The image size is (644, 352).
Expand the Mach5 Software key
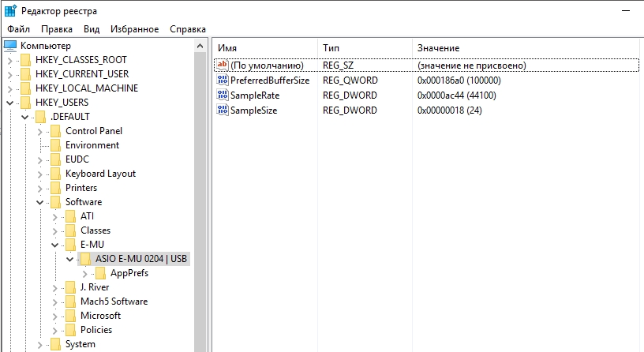pyautogui.click(x=54, y=302)
